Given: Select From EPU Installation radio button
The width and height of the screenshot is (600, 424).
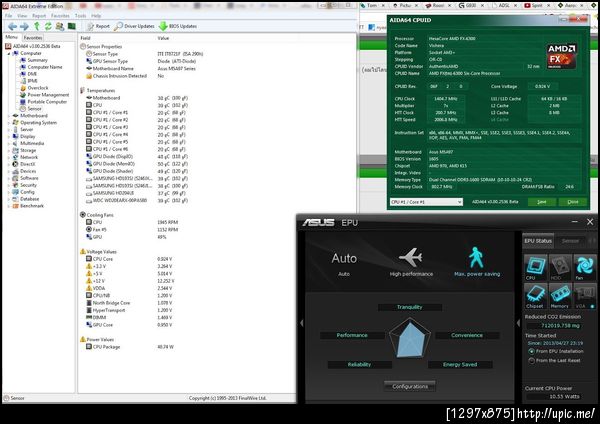Looking at the screenshot, I should [x=532, y=351].
